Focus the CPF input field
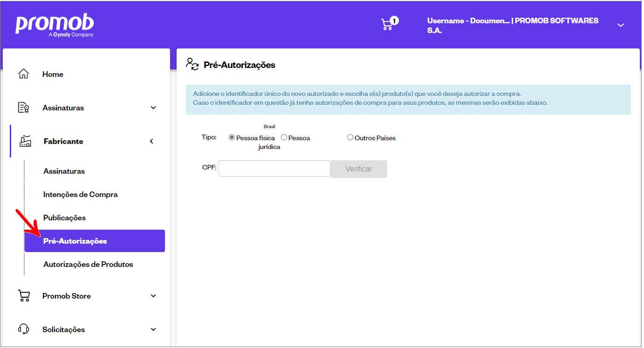 274,169
